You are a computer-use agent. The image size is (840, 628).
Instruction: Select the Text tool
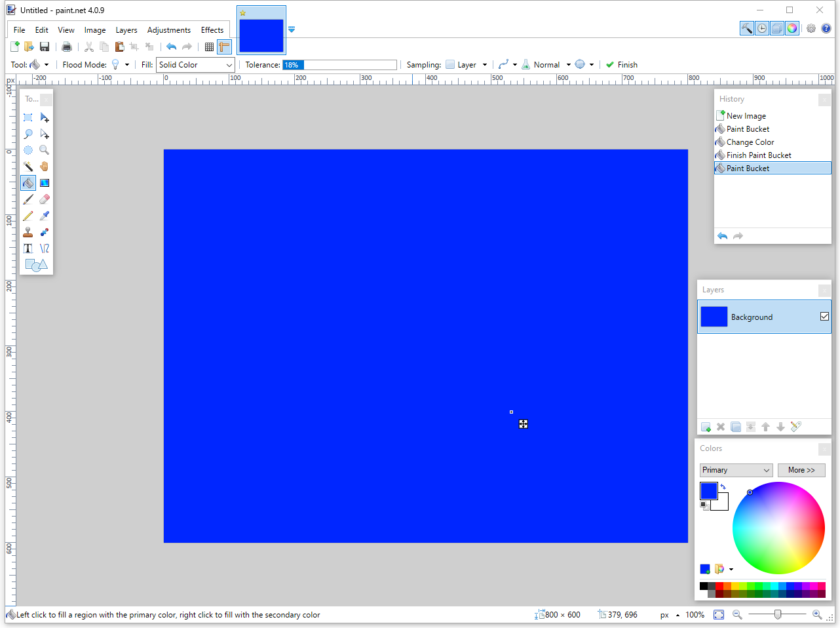28,248
